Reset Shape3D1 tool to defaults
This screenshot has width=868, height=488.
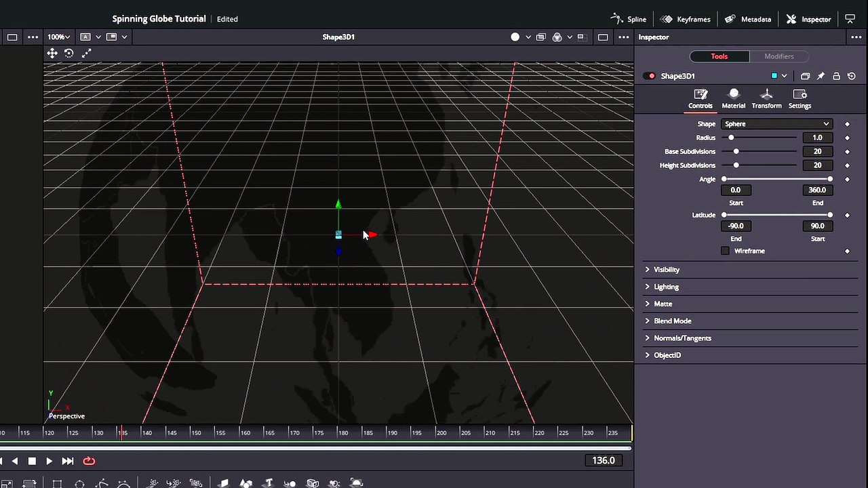coord(852,76)
